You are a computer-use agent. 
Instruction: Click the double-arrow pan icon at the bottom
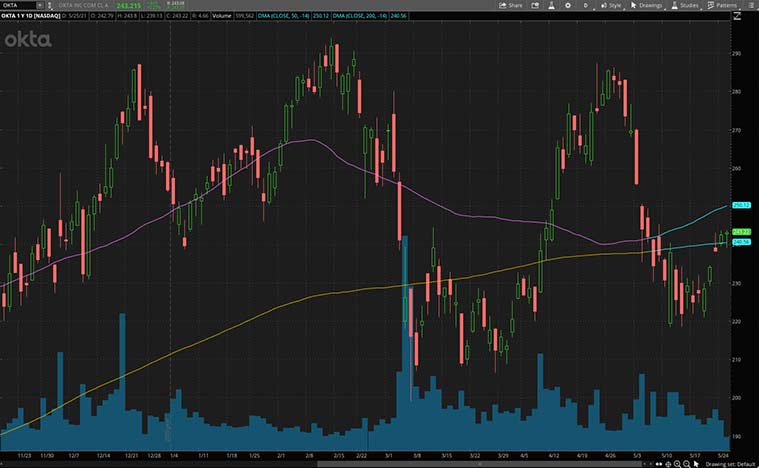tap(659, 464)
